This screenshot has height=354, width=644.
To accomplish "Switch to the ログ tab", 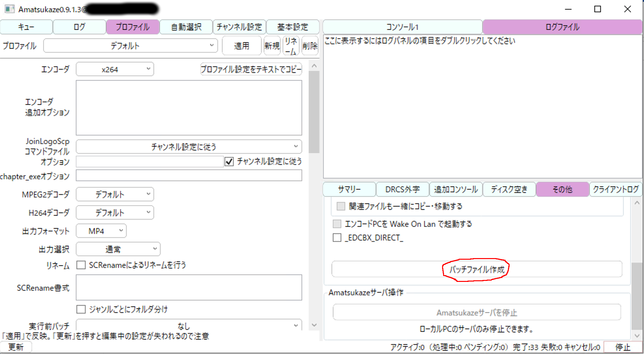I will click(x=79, y=27).
